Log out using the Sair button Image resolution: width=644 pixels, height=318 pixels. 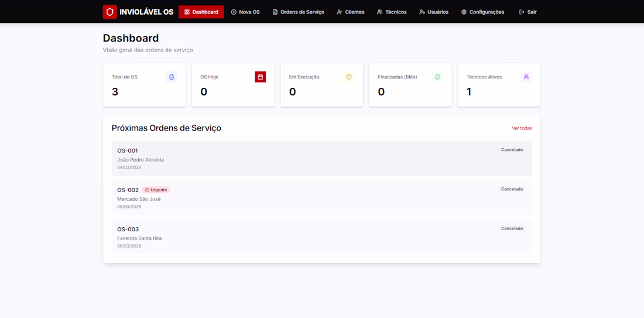coord(527,12)
